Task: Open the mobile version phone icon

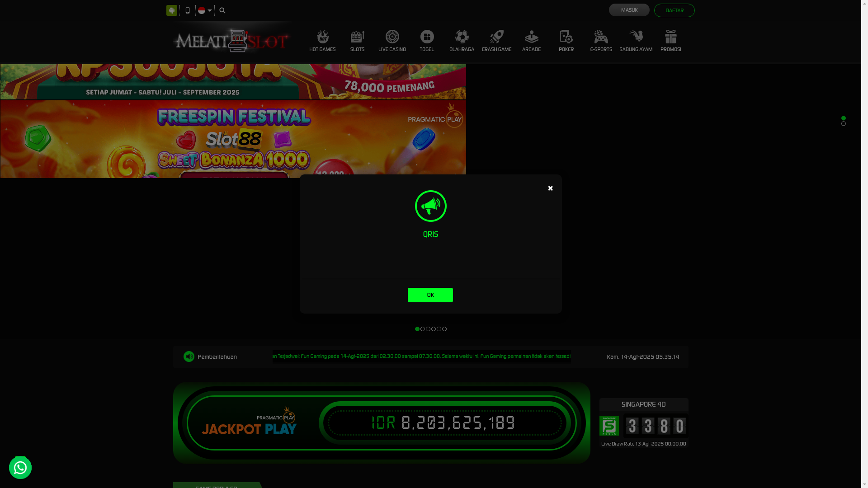Action: 188,10
